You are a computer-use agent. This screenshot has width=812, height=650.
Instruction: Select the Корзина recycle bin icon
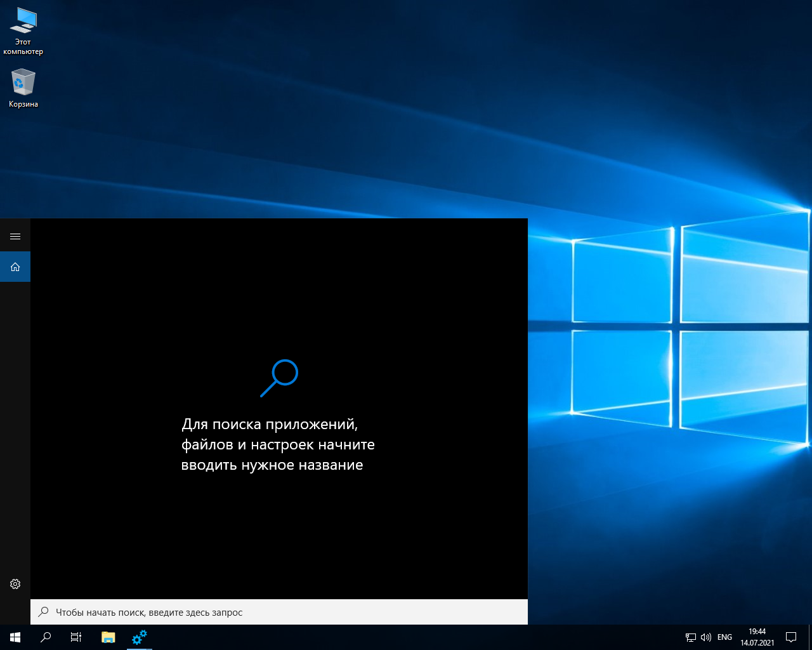pos(23,88)
